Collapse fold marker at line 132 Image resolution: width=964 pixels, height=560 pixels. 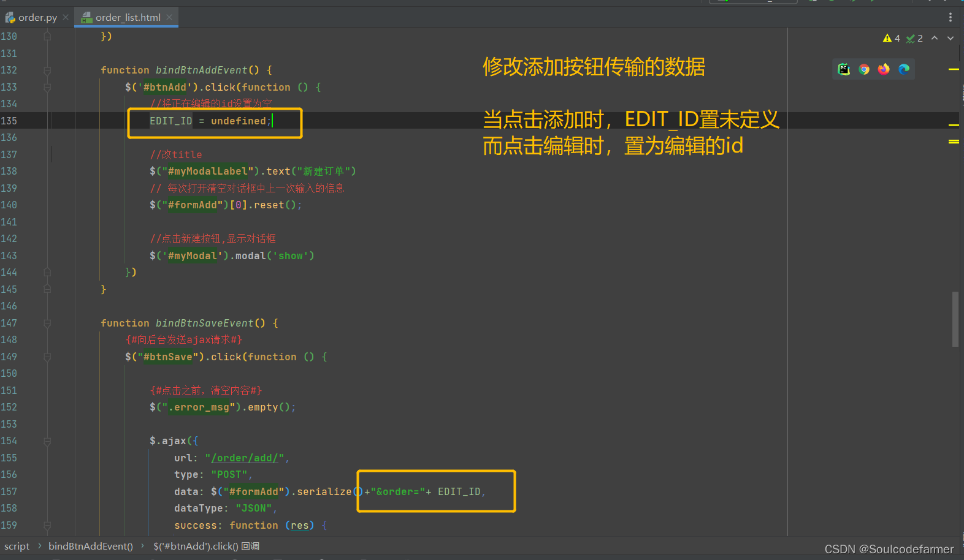[x=47, y=70]
